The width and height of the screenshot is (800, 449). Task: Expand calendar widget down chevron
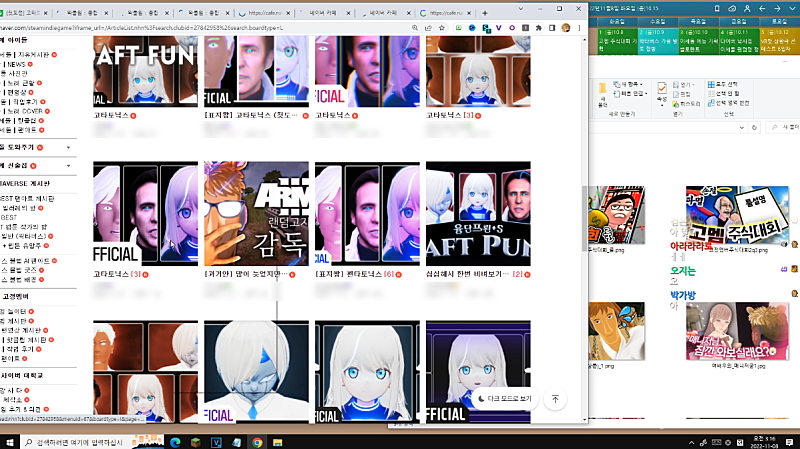pos(792,9)
